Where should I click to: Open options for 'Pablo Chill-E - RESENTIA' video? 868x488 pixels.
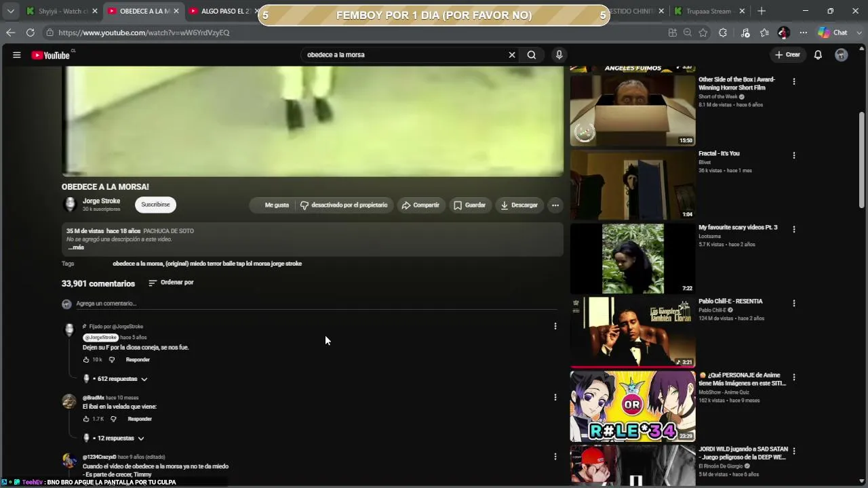[794, 303]
